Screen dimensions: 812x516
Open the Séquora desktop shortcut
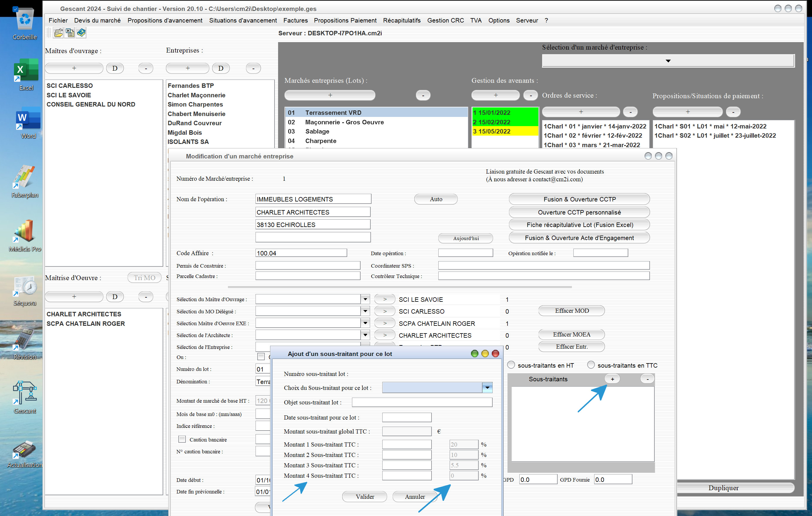(25, 290)
